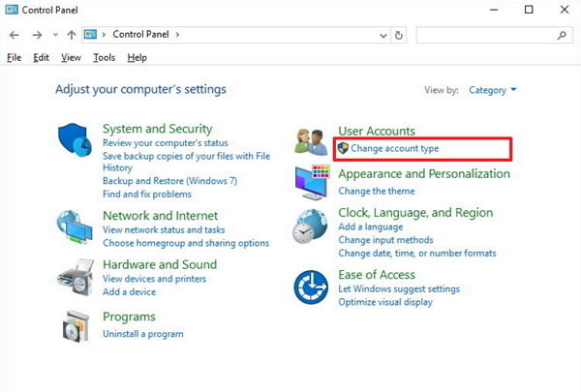Open the Tools menu
Viewport: 581px width, 392px height.
(x=104, y=57)
